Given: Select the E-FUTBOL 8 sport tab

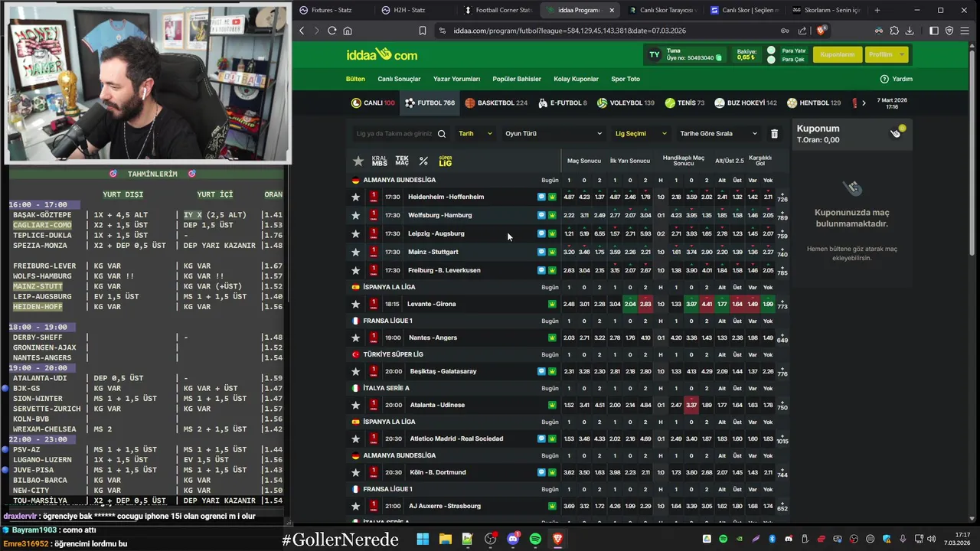Looking at the screenshot, I should (x=563, y=103).
